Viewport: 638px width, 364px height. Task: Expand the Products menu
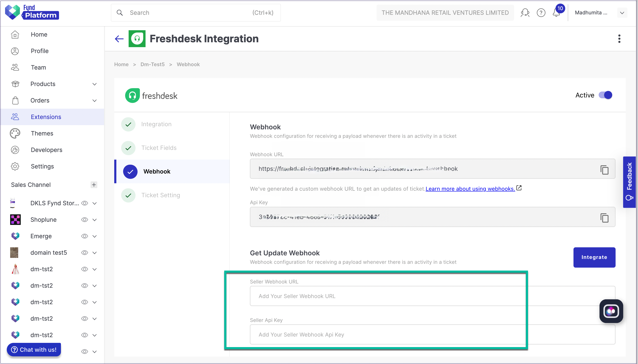(95, 84)
